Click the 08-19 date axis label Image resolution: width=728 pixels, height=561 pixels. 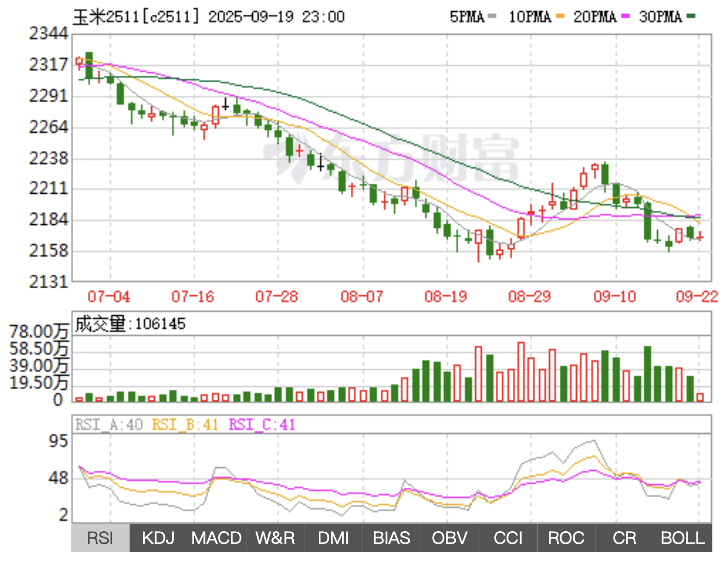coord(445,297)
